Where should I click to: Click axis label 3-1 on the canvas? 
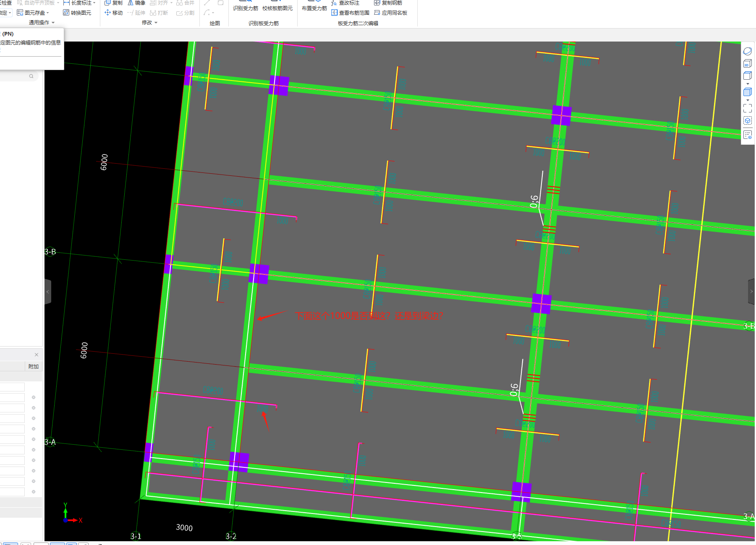(136, 536)
